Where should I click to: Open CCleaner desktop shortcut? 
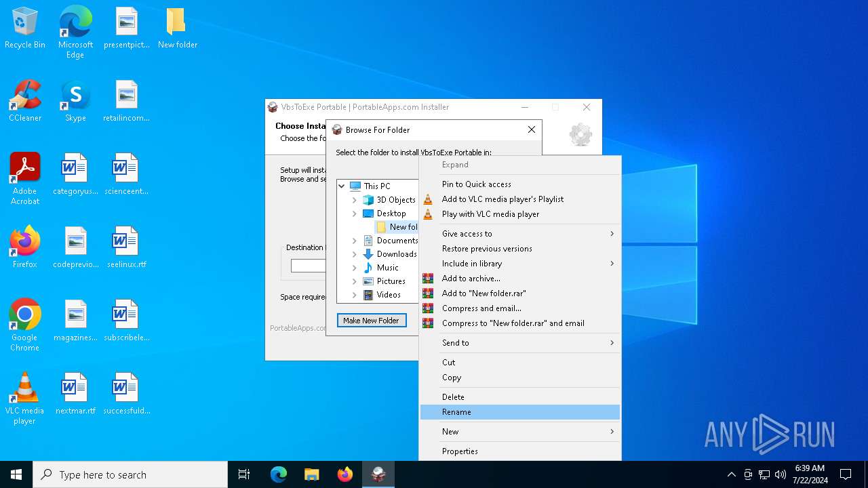25,102
